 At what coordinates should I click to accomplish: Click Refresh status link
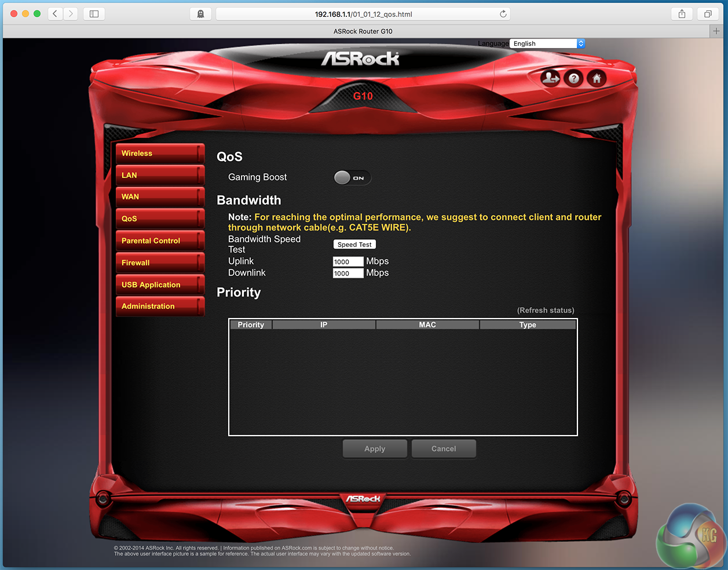tap(546, 310)
